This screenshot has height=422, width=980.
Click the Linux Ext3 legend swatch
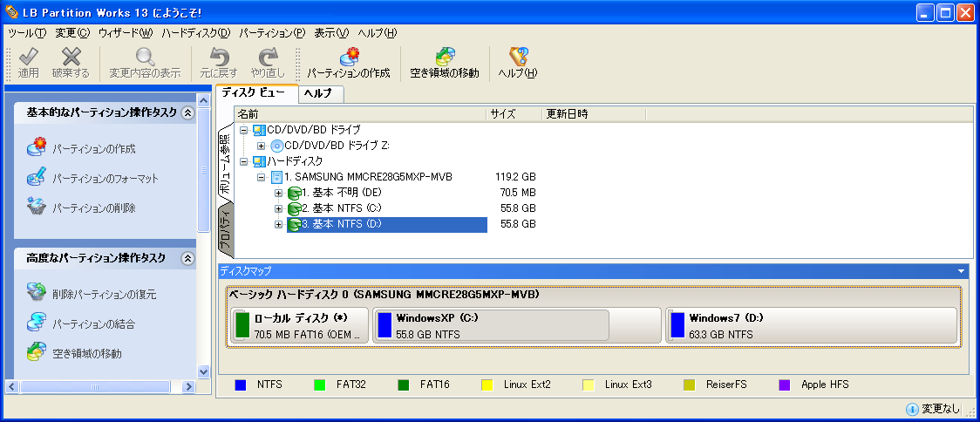tap(588, 385)
